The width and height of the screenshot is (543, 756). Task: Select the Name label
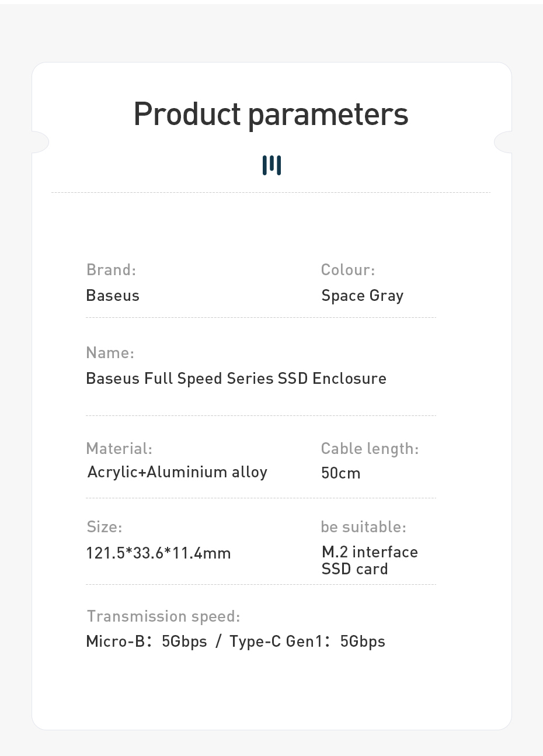110,353
